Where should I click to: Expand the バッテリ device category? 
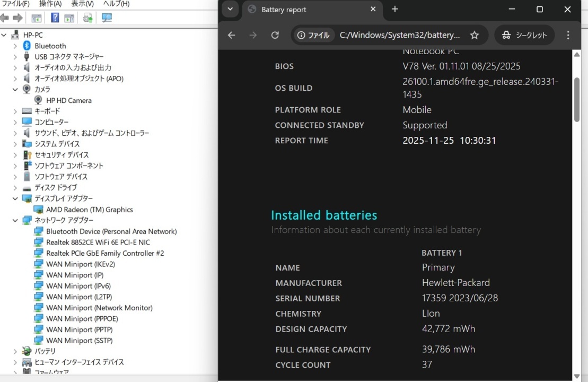pos(15,351)
